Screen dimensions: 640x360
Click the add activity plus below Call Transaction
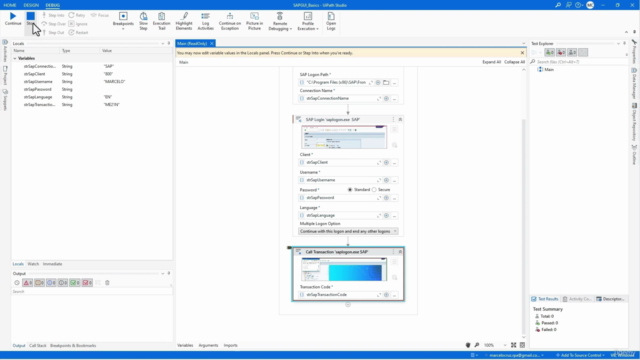(x=348, y=304)
